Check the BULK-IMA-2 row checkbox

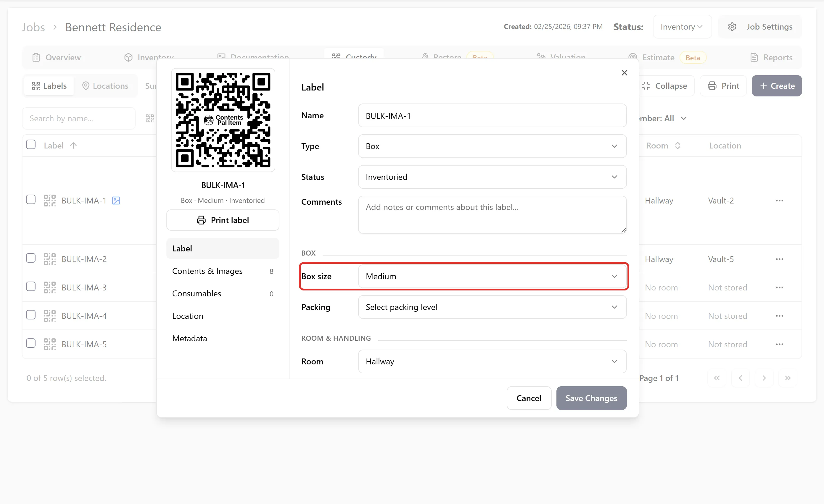click(x=31, y=258)
